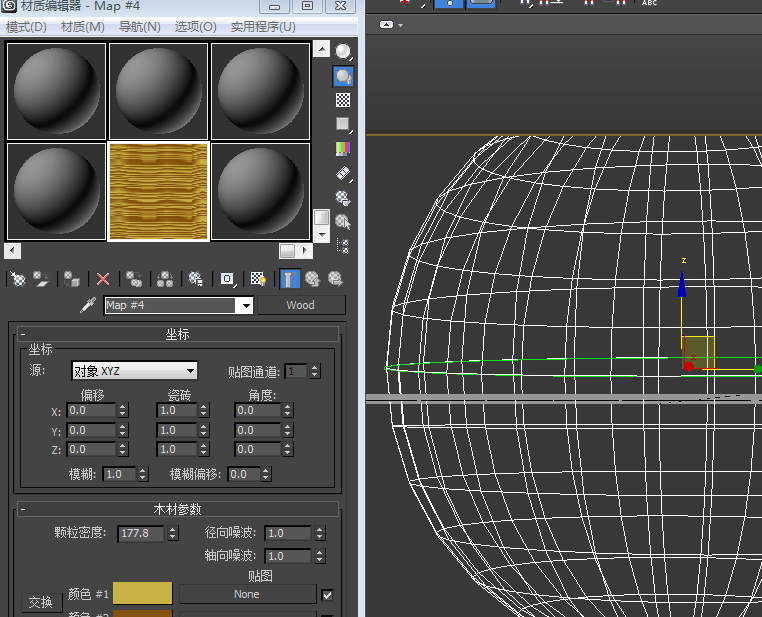
Task: Click sample slots scroll-right arrow
Action: 305,251
